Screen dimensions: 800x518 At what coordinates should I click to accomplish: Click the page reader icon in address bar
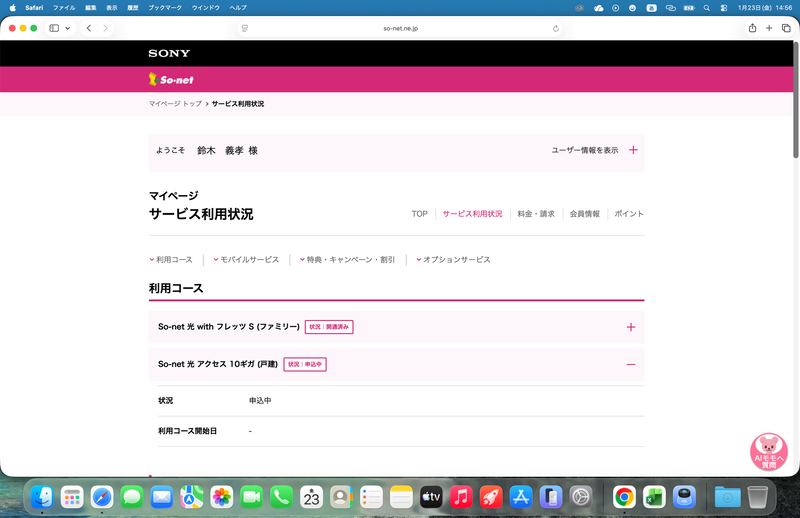click(245, 29)
